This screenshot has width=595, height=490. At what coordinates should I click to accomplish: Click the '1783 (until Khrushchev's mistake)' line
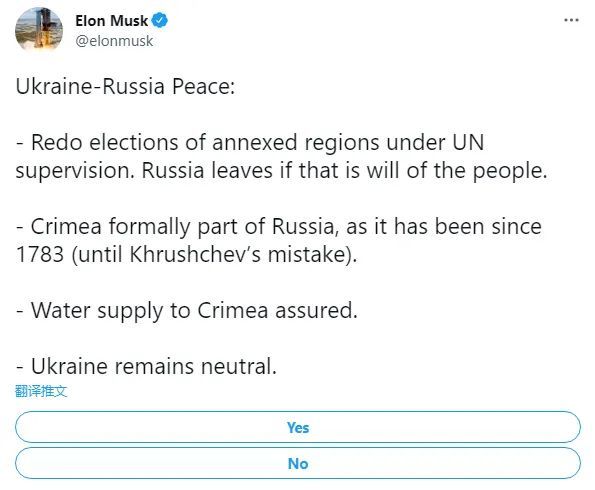(186, 255)
